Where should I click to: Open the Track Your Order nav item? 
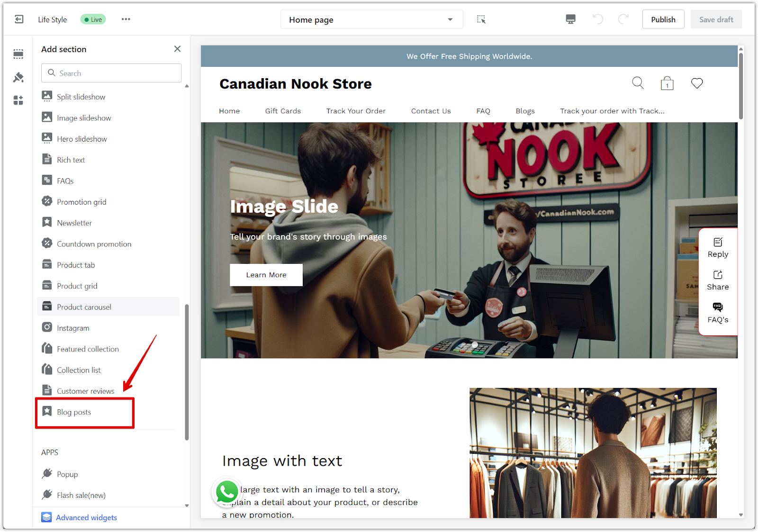[356, 111]
